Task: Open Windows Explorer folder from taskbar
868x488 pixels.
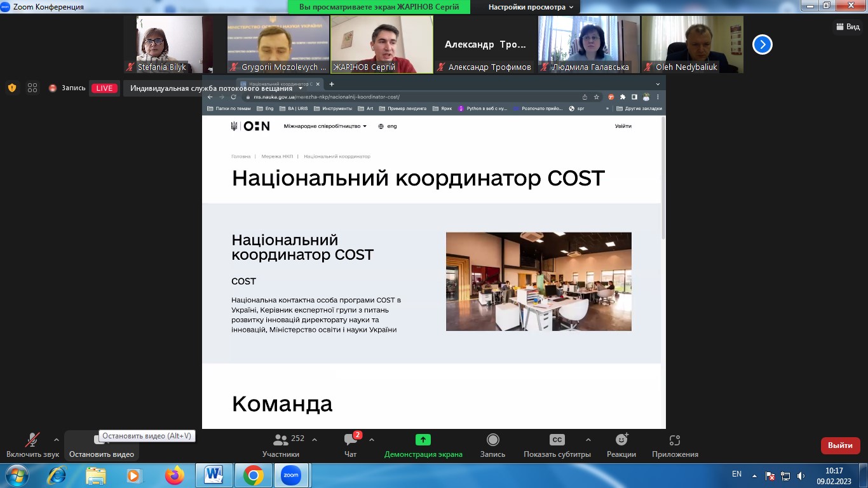Action: point(96,475)
